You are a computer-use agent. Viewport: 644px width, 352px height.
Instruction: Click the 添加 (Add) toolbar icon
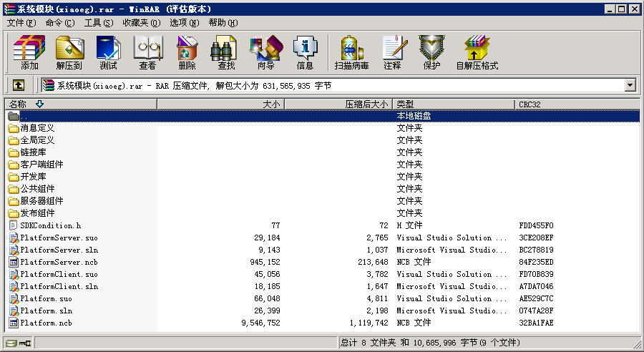point(29,52)
